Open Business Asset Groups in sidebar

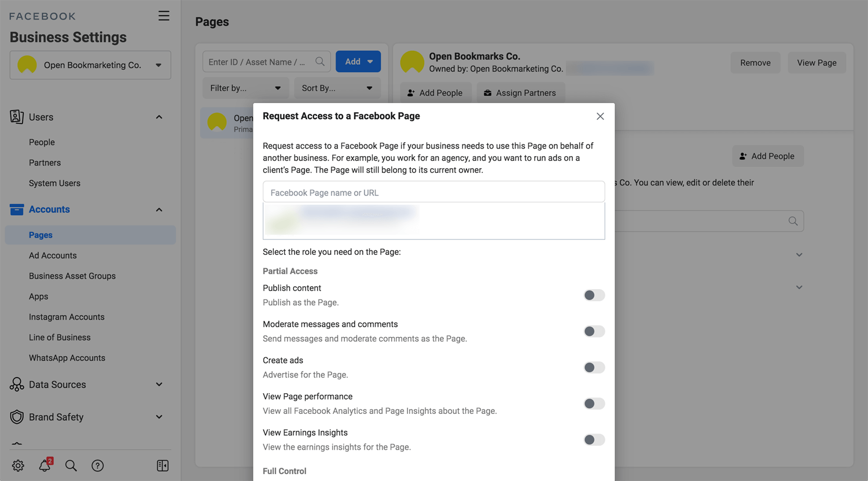click(72, 276)
